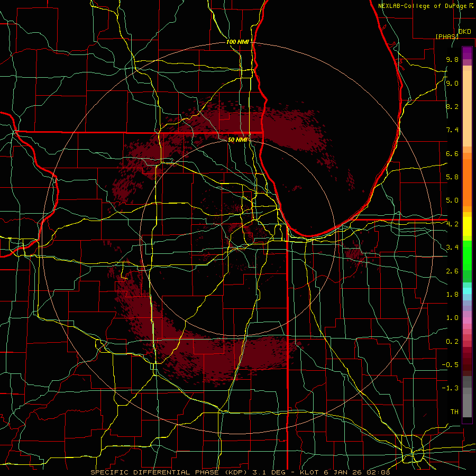Pick the cyan band of the color scale
This screenshot has width=476, height=476.
467,291
